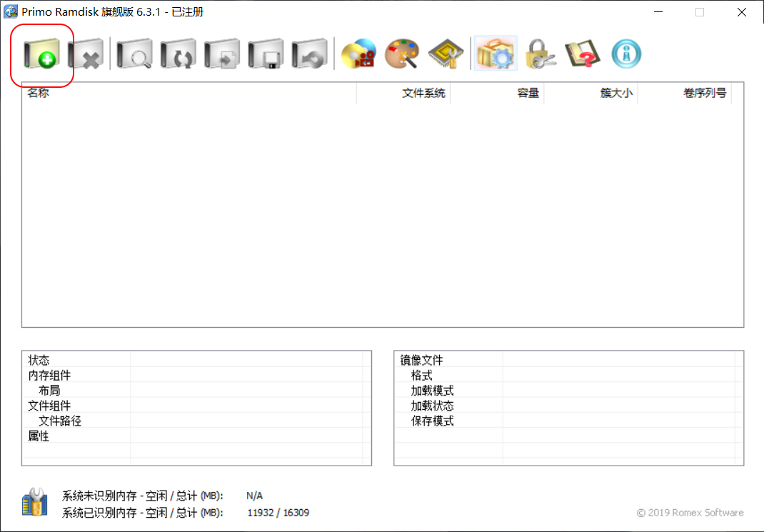This screenshot has height=532, width=764.
Task: Click the blue info about icon
Action: 627,53
